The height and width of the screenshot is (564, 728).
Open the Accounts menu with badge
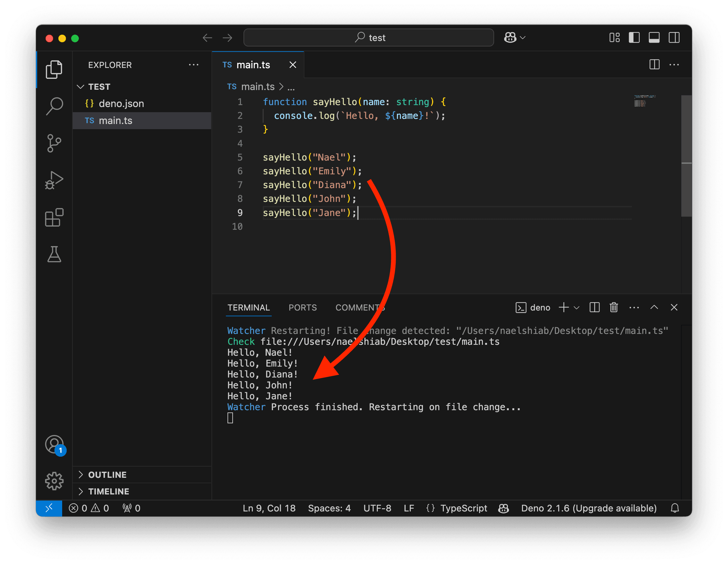tap(55, 445)
